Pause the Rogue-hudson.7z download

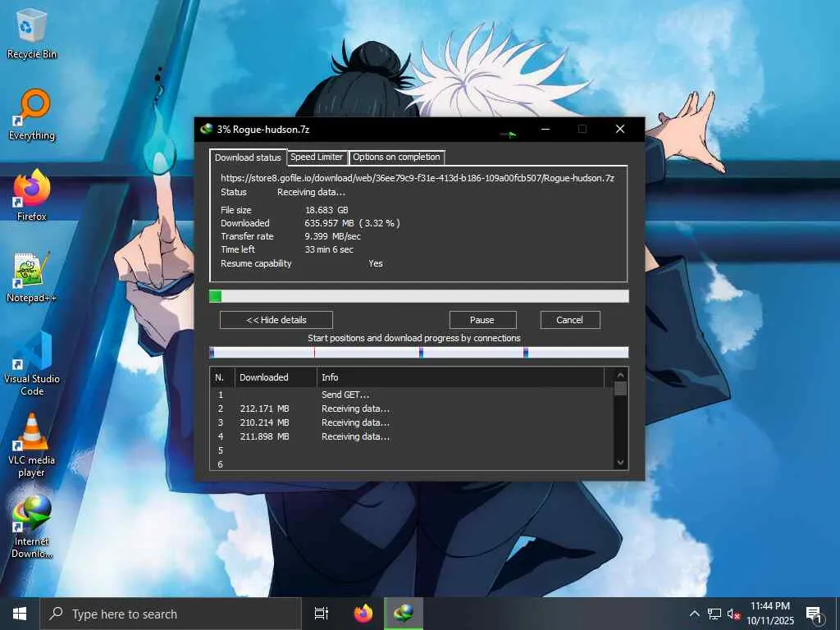pyautogui.click(x=482, y=320)
